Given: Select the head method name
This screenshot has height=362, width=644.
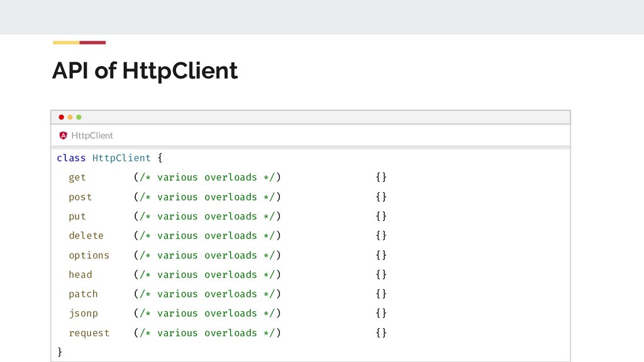Looking at the screenshot, I should (x=80, y=275).
